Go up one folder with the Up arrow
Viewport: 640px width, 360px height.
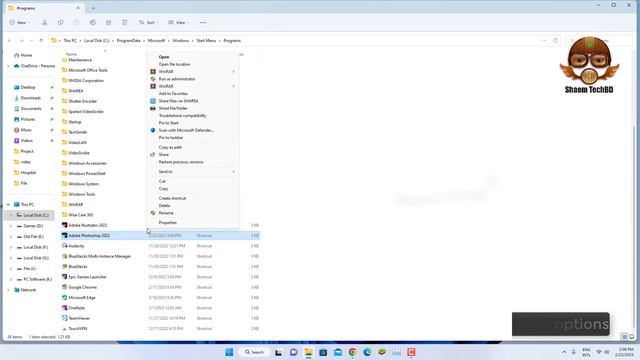click(41, 41)
